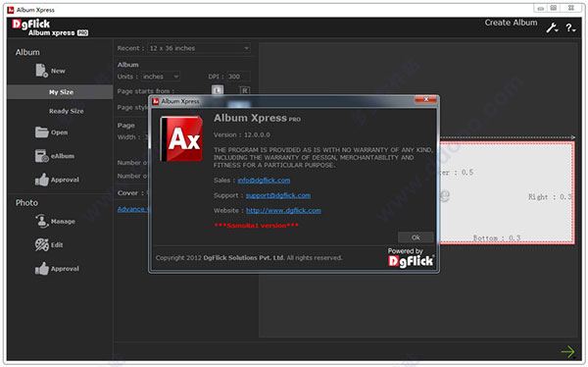
Task: Select Ready Size menu item
Action: point(66,111)
